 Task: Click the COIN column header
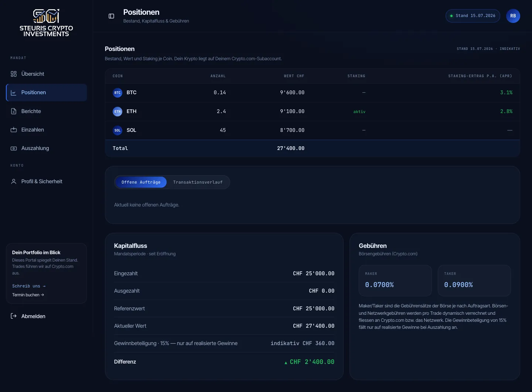(117, 76)
